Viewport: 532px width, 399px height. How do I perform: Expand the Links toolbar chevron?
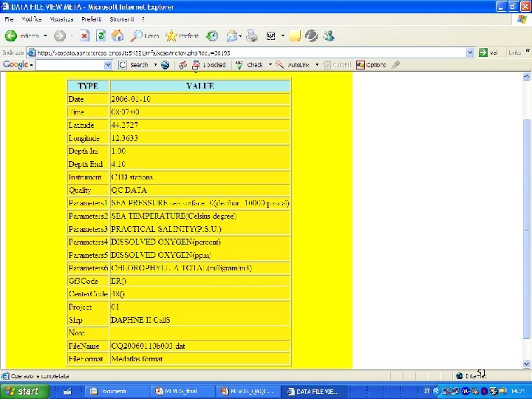(x=528, y=50)
